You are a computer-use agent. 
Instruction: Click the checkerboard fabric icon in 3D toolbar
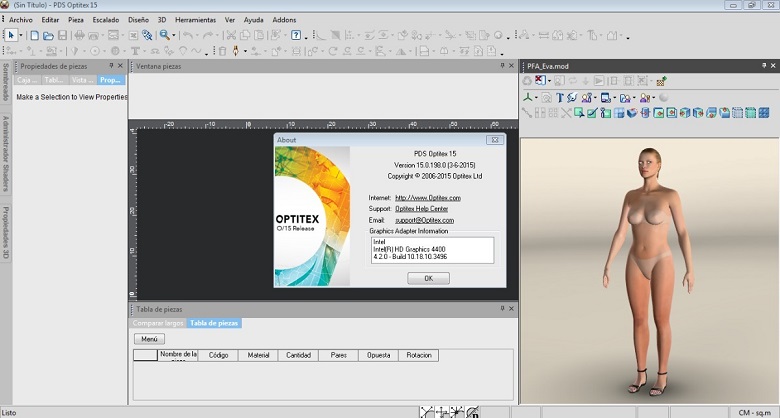click(662, 81)
